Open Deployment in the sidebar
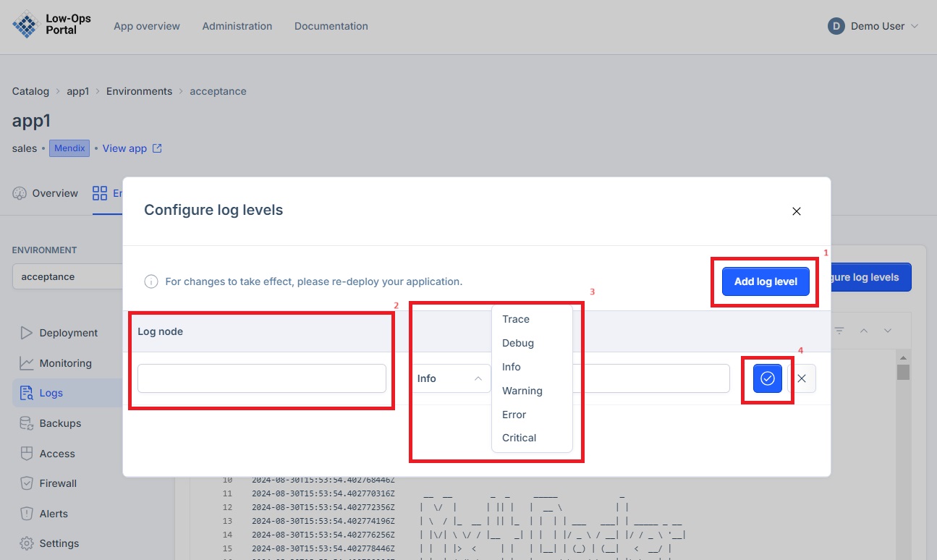Viewport: 937px width, 560px height. click(x=69, y=333)
